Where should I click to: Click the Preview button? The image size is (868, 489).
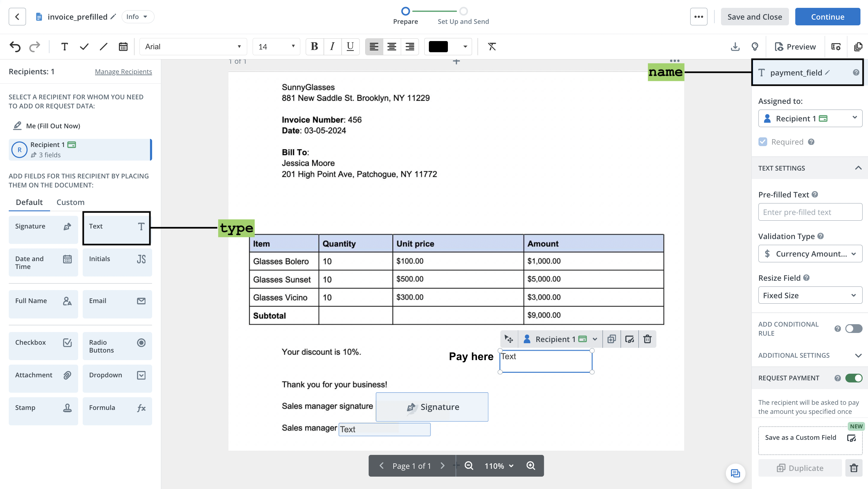click(x=795, y=46)
